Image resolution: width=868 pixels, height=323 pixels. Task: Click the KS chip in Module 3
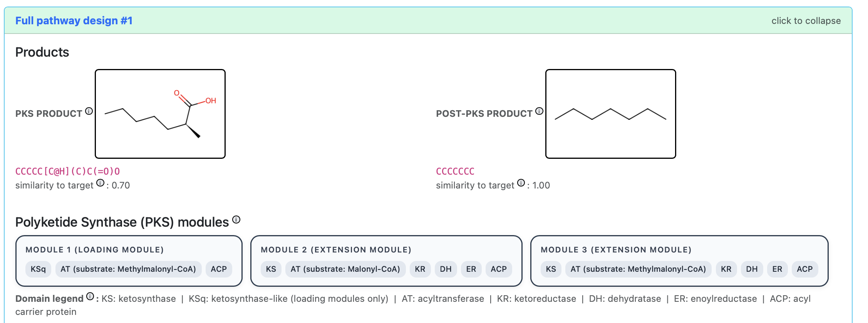pyautogui.click(x=551, y=269)
